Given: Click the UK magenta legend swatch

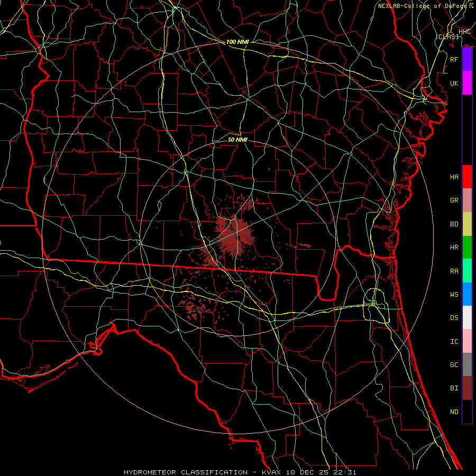Looking at the screenshot, I should pos(467,83).
